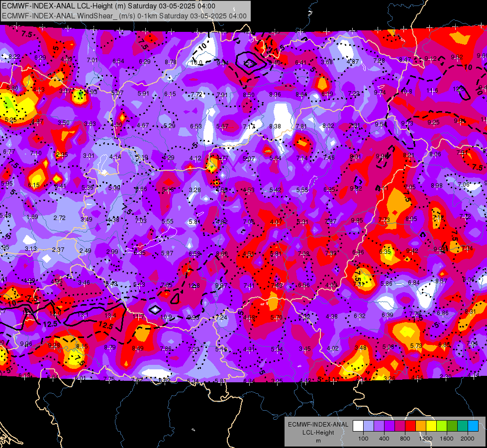Click 'ECMWF-INDEX-ANAL' text in the legend box

click(318, 425)
